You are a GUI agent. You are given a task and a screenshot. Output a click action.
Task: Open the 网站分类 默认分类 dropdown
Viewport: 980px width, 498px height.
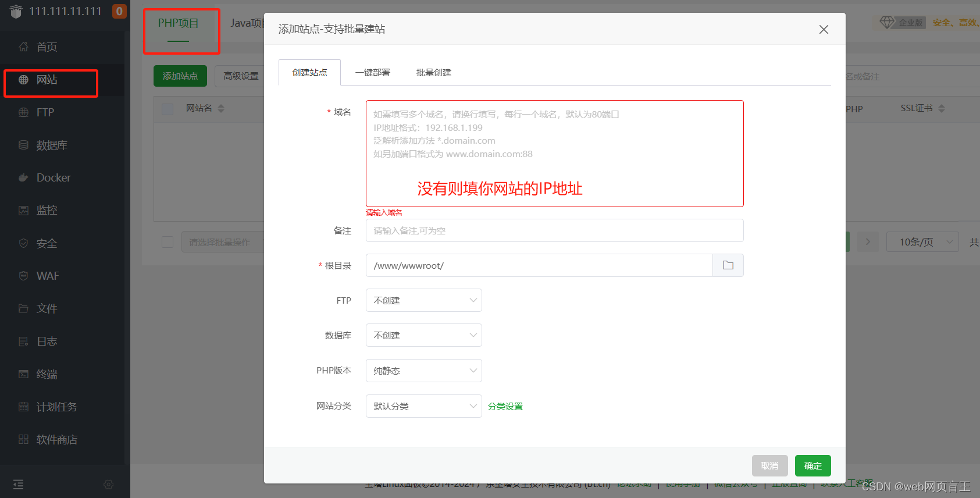[424, 406]
